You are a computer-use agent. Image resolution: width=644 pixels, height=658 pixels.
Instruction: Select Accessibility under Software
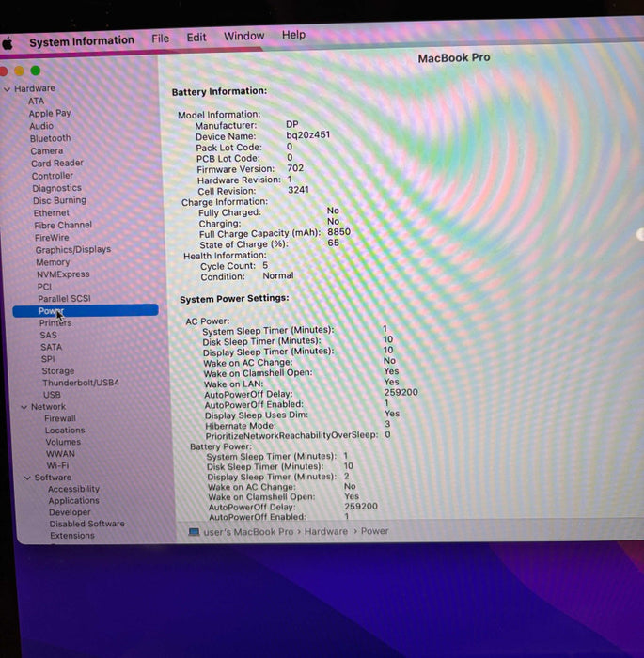[73, 489]
